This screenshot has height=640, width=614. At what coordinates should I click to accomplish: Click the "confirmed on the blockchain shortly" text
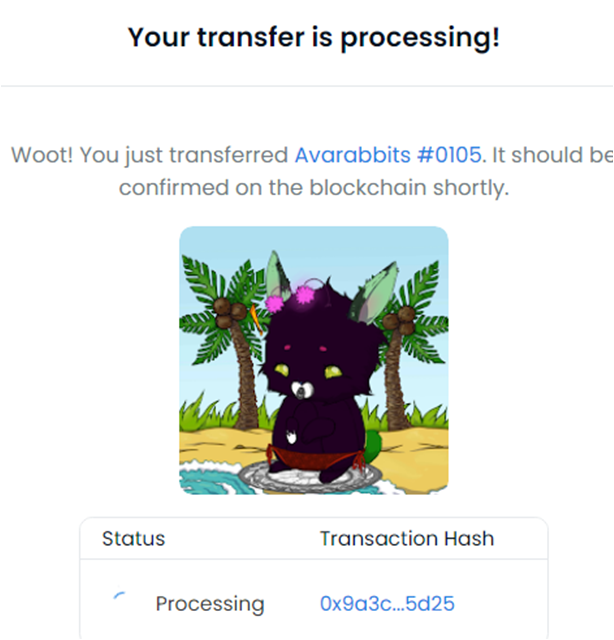tap(314, 188)
